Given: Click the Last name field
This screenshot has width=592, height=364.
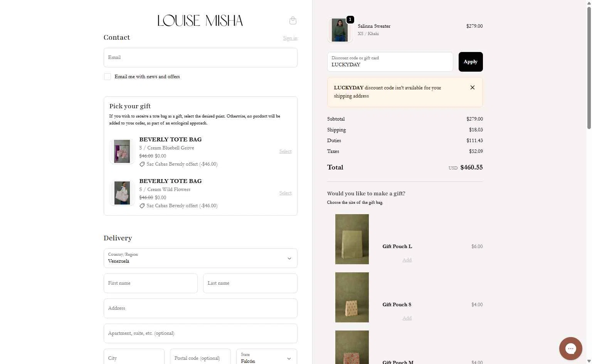Looking at the screenshot, I should (x=250, y=283).
